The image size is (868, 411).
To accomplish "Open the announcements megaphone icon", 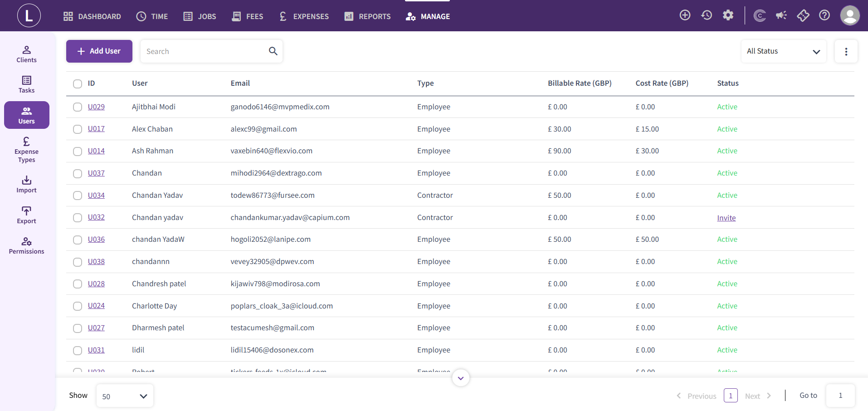I will tap(781, 15).
